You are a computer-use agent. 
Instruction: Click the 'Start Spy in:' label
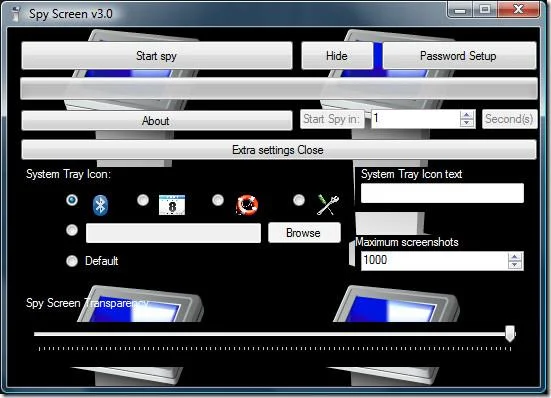click(x=332, y=119)
